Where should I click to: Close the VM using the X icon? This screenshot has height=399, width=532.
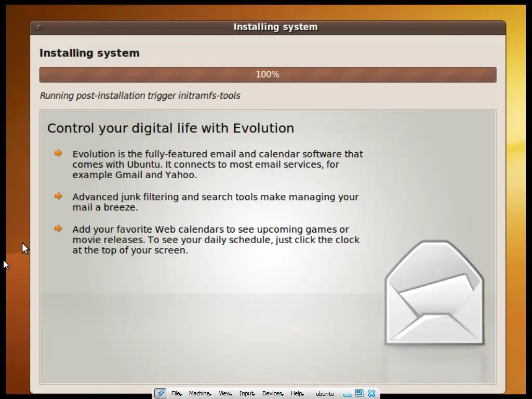pyautogui.click(x=371, y=393)
